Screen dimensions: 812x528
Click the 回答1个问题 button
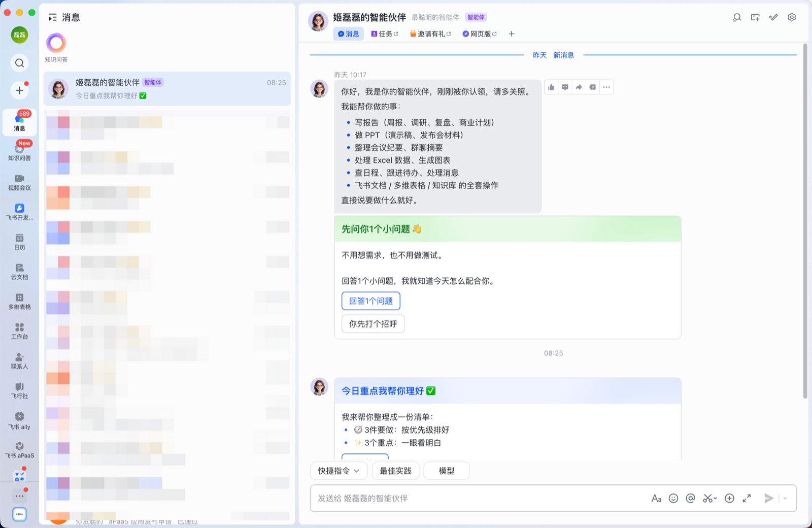pos(371,301)
